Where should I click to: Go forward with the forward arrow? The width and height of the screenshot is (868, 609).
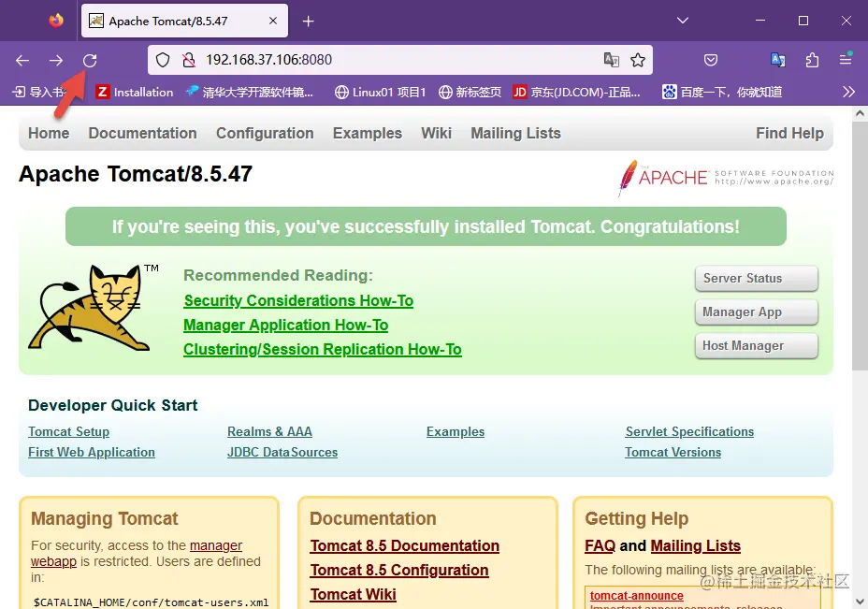(x=56, y=61)
